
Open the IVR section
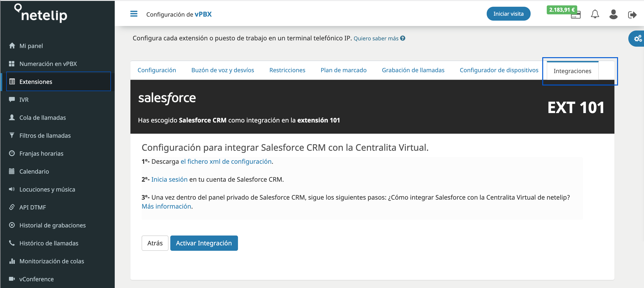[24, 100]
